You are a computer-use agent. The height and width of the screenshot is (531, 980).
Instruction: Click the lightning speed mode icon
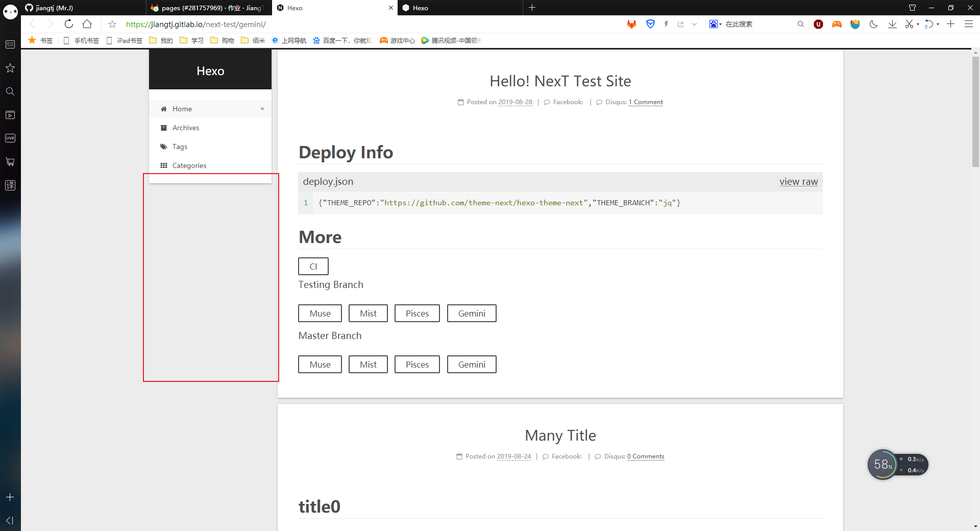[x=666, y=24]
